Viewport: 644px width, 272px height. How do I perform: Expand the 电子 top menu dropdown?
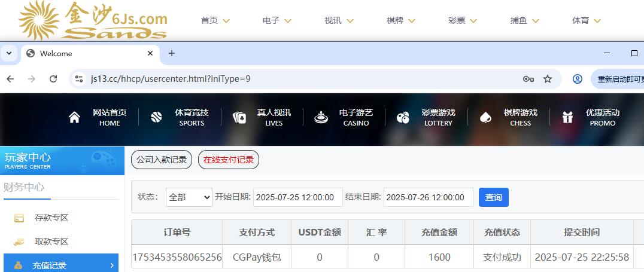click(x=277, y=20)
